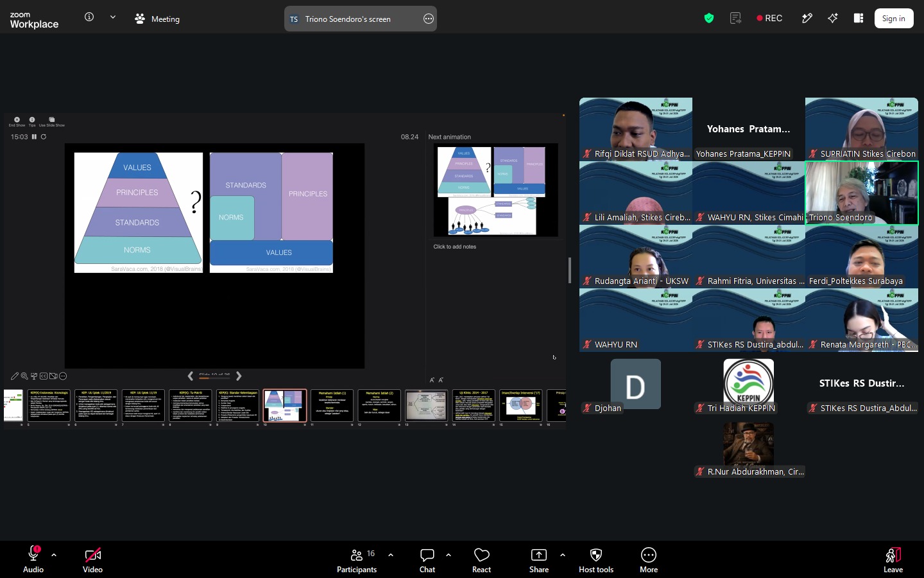
Task: Select Rifqi Diklat RSUD video tile
Action: (x=636, y=129)
